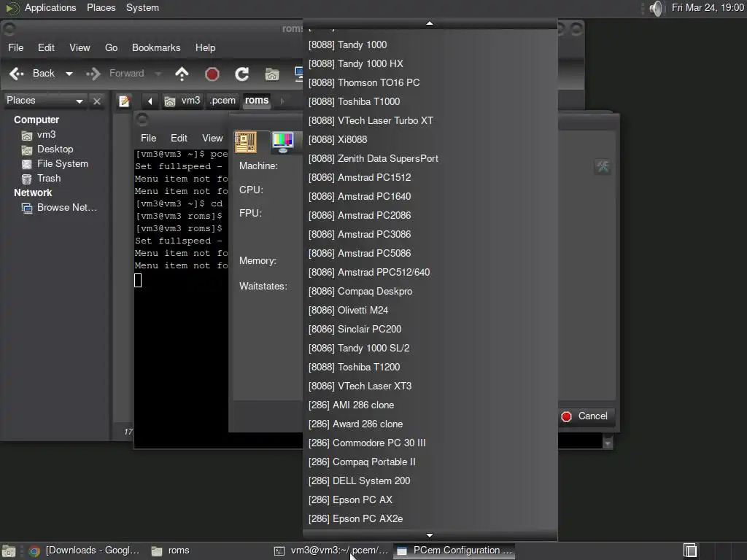Close the Places side pane
Image resolution: width=747 pixels, height=560 pixels.
pos(97,101)
